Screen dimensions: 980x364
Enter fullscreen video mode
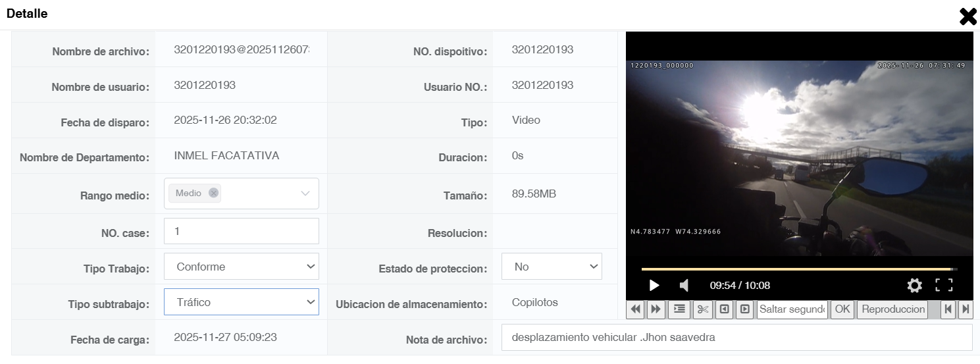944,285
